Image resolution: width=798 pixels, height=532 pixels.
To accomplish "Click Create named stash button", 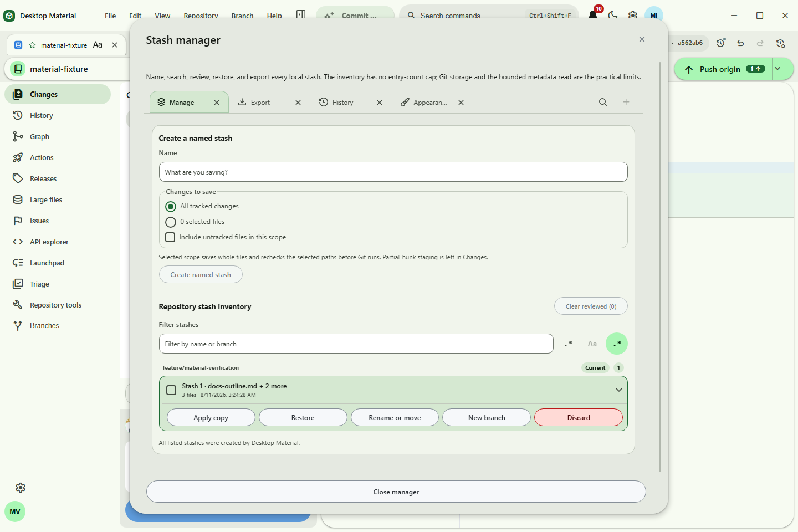I will click(201, 274).
